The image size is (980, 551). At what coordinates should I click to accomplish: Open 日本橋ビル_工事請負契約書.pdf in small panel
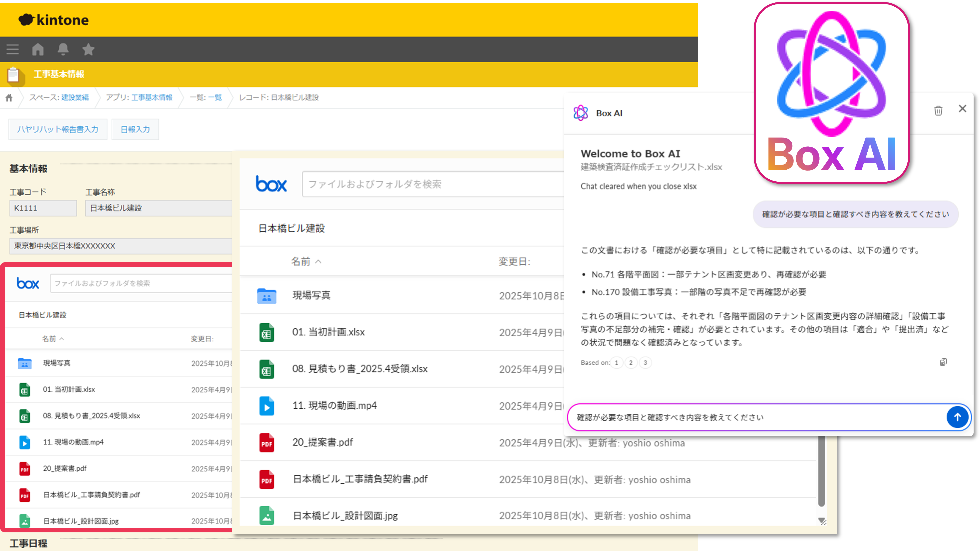(91, 495)
